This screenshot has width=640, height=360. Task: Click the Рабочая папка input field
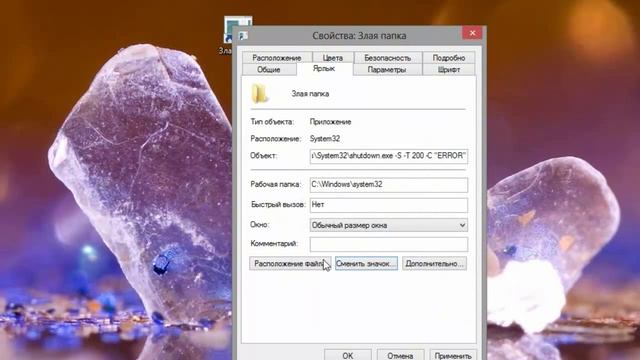pyautogui.click(x=389, y=184)
